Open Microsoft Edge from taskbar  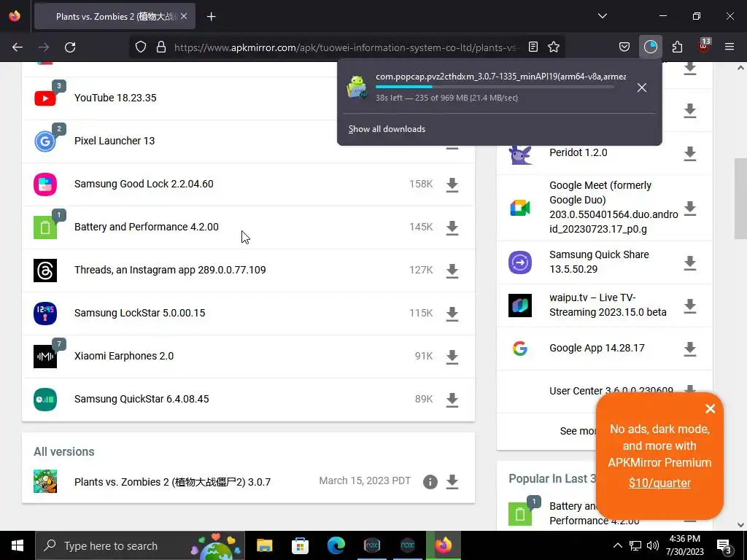coord(336,545)
